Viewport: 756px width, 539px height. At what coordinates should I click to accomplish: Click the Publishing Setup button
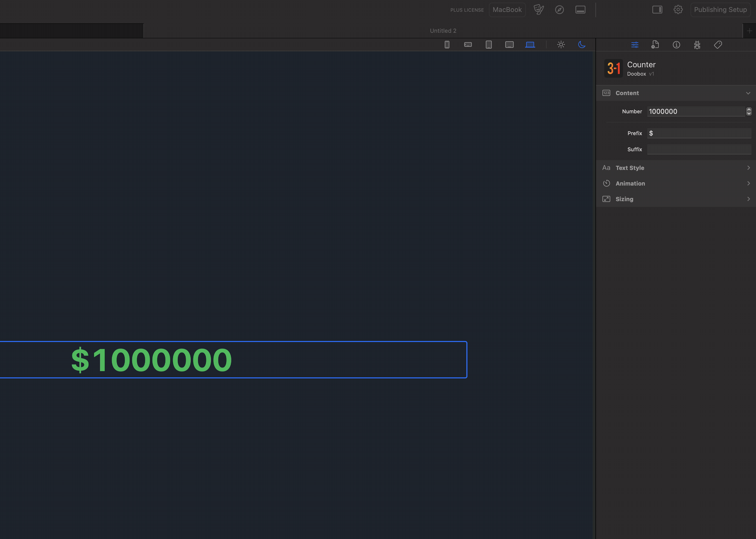click(x=720, y=10)
